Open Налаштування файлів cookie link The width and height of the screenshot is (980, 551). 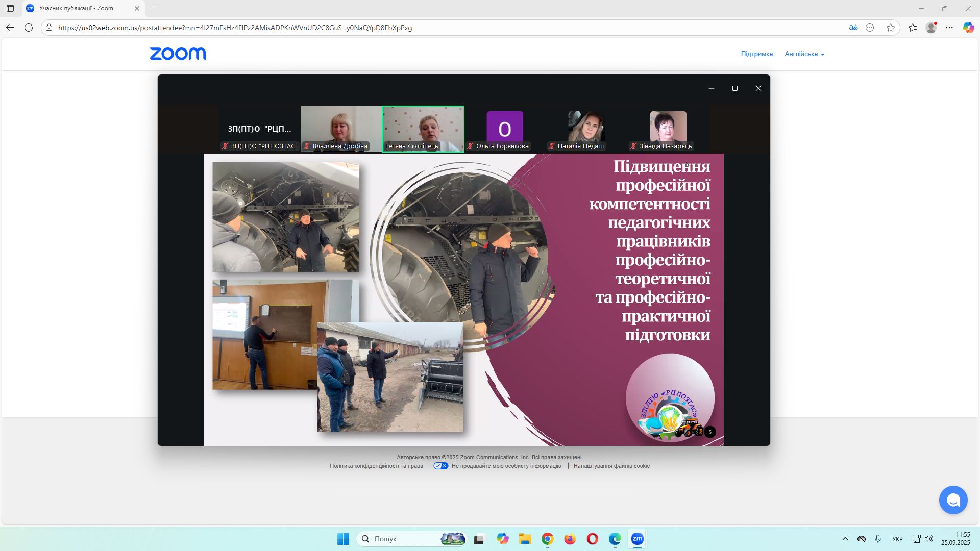pyautogui.click(x=611, y=466)
